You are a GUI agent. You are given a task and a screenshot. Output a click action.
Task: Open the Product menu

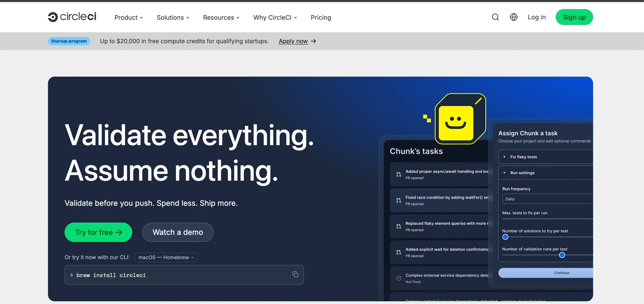click(x=129, y=17)
